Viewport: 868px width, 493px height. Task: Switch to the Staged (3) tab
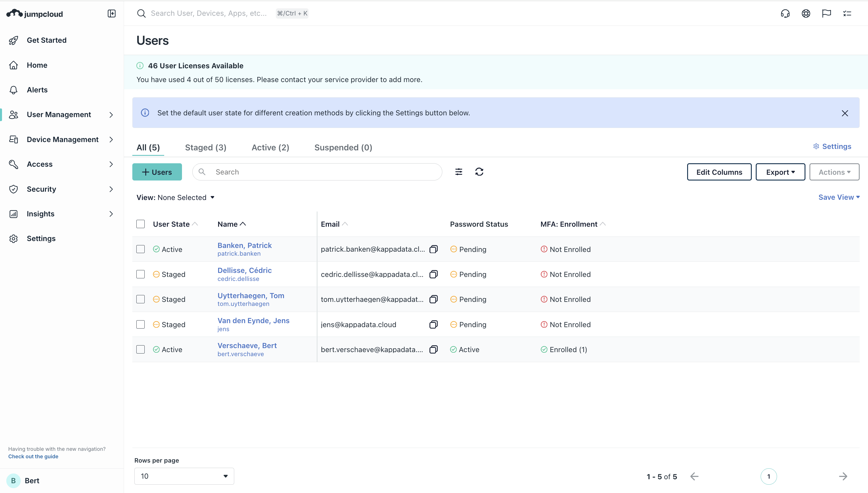click(206, 147)
